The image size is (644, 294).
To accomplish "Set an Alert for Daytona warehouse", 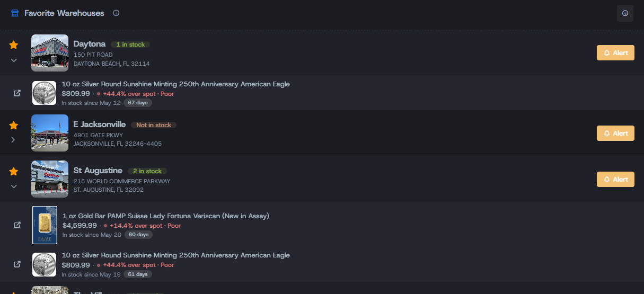I will click(x=615, y=53).
